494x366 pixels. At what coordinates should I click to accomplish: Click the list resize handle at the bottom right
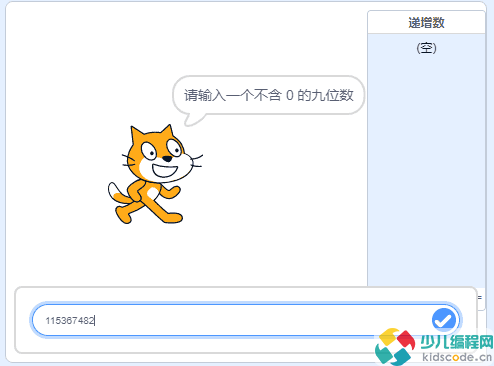480,298
